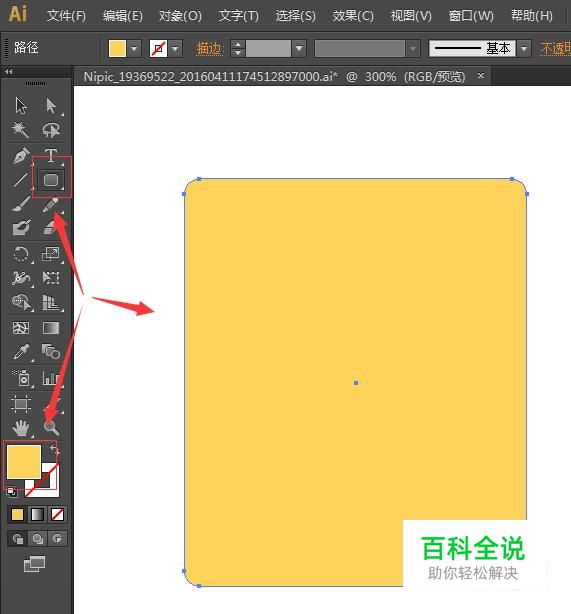Click the large yellow fill box in toolbox
The image size is (571, 614).
point(24,461)
